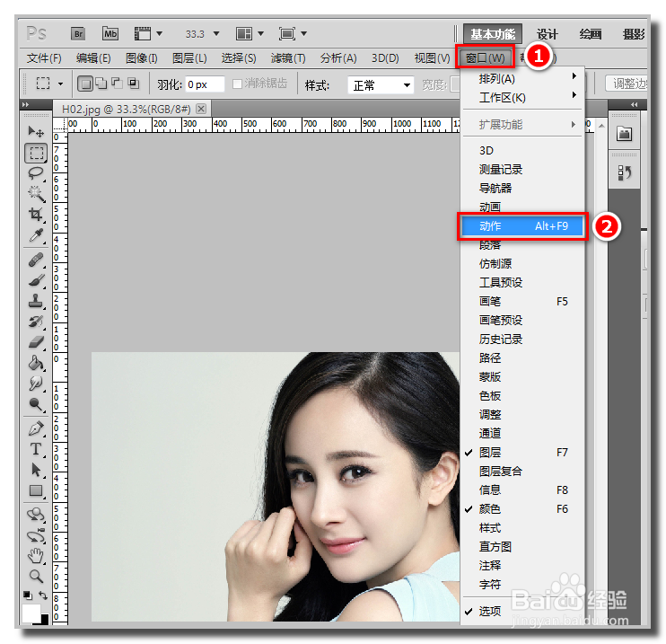This screenshot has height=644, width=666.
Task: Select the Healing Brush tool
Action: [36, 260]
